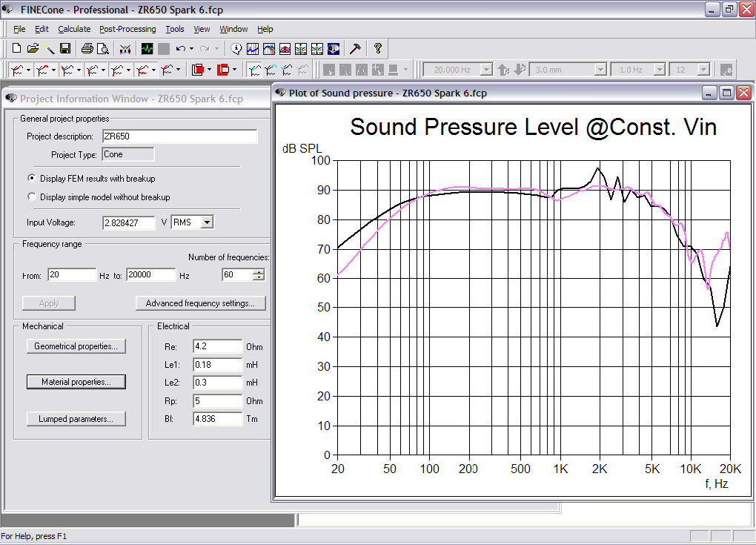The height and width of the screenshot is (545, 756).
Task: Open print preview with the magnifier page icon
Action: [x=103, y=48]
